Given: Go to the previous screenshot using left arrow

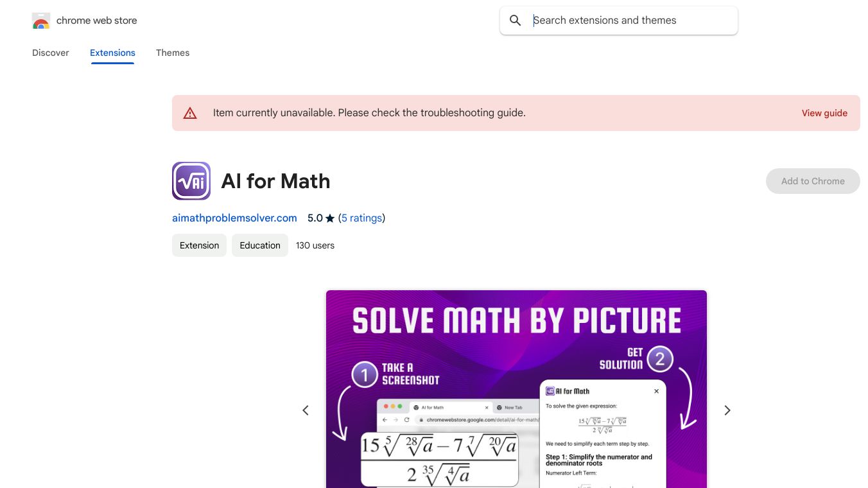Looking at the screenshot, I should [x=306, y=410].
